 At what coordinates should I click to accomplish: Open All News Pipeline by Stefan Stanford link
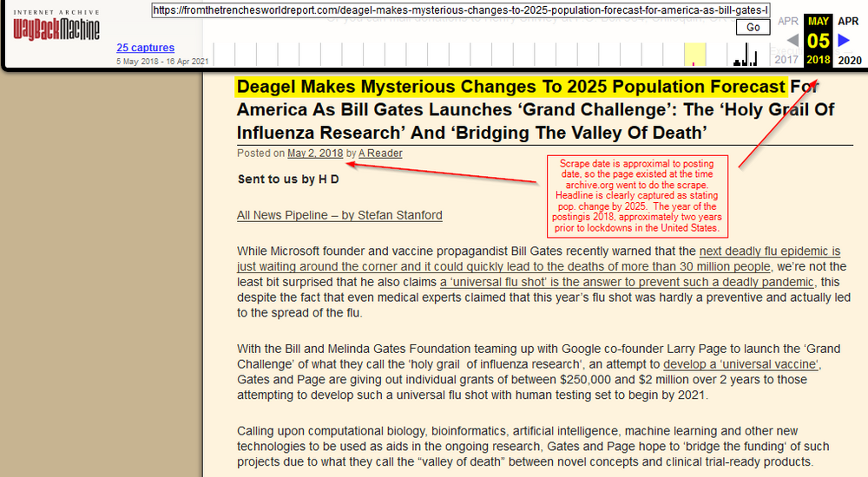click(339, 215)
